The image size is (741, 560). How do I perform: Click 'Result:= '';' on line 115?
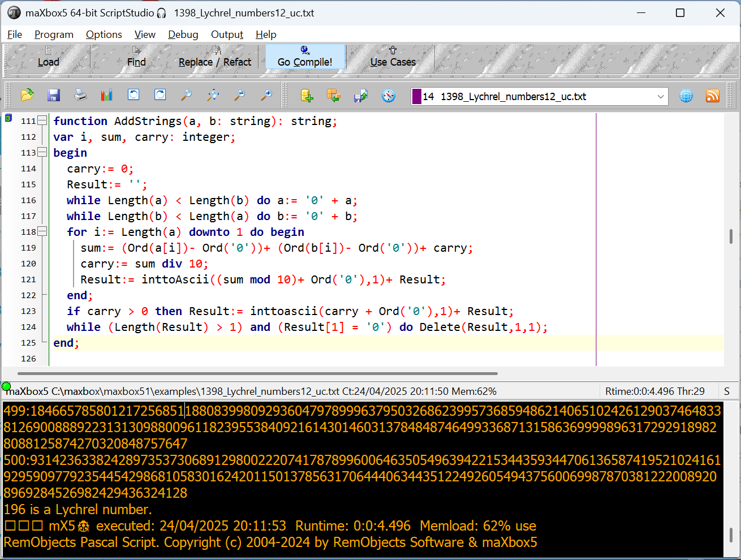pyautogui.click(x=107, y=184)
